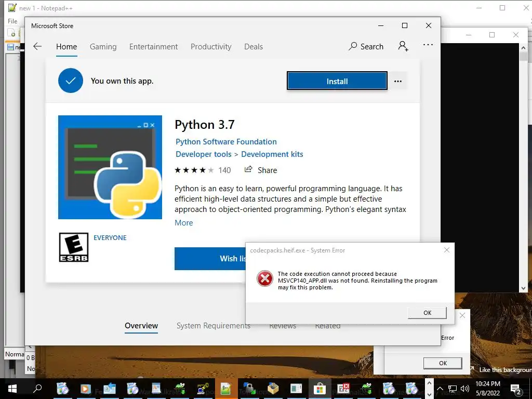Share the Python 3.7 app
The width and height of the screenshot is (532, 399).
[261, 170]
